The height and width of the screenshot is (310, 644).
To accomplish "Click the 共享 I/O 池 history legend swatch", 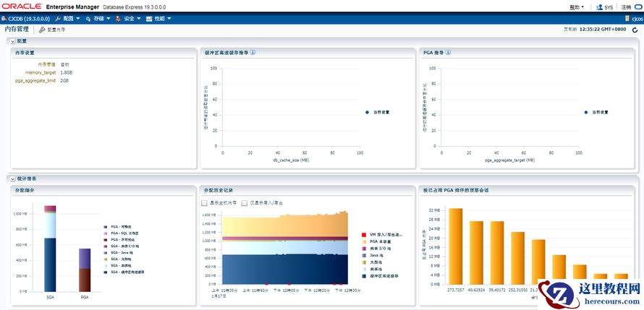I will (x=363, y=249).
